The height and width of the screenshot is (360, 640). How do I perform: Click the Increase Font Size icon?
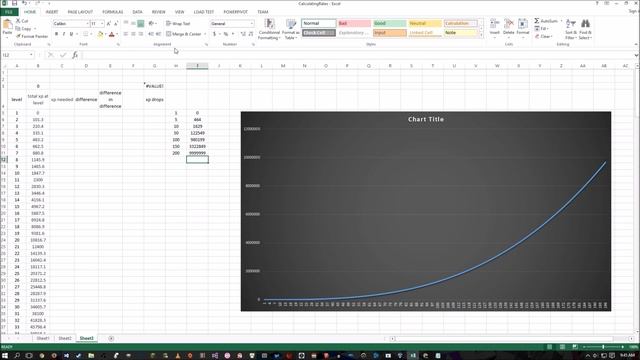(109, 24)
